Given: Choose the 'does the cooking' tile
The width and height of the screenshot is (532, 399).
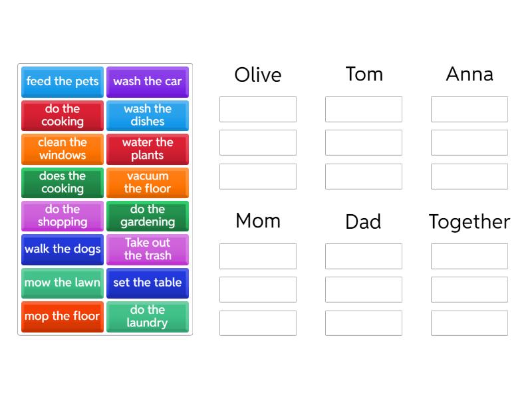Looking at the screenshot, I should 62,182.
